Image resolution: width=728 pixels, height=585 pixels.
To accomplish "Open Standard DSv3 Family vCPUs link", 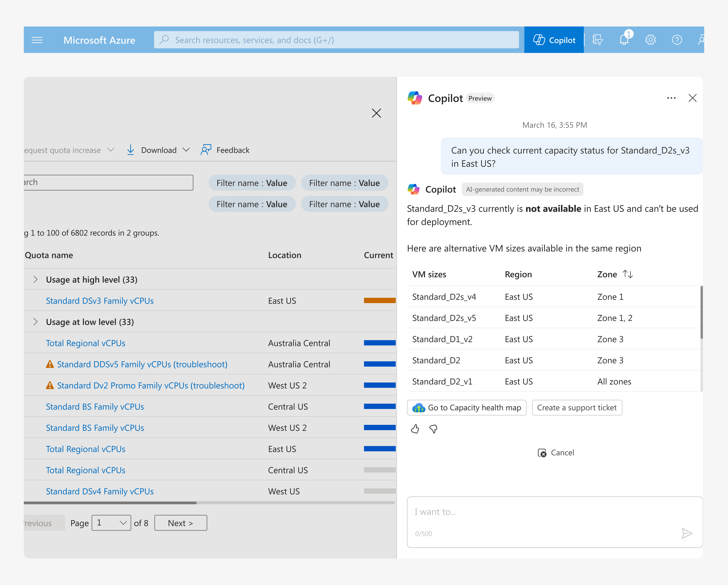I will (100, 301).
